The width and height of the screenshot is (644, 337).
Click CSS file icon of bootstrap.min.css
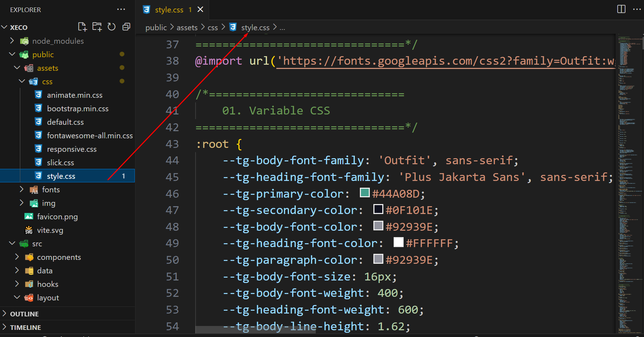pyautogui.click(x=38, y=108)
